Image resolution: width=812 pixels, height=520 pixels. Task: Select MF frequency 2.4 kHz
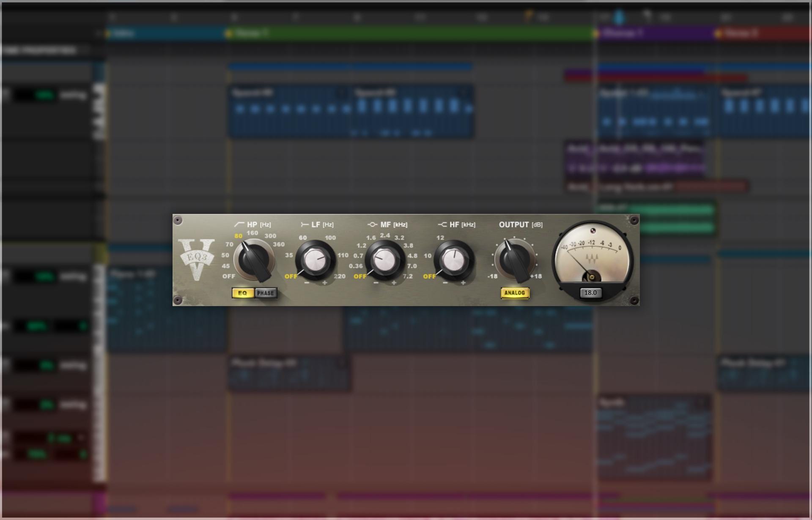click(x=385, y=235)
